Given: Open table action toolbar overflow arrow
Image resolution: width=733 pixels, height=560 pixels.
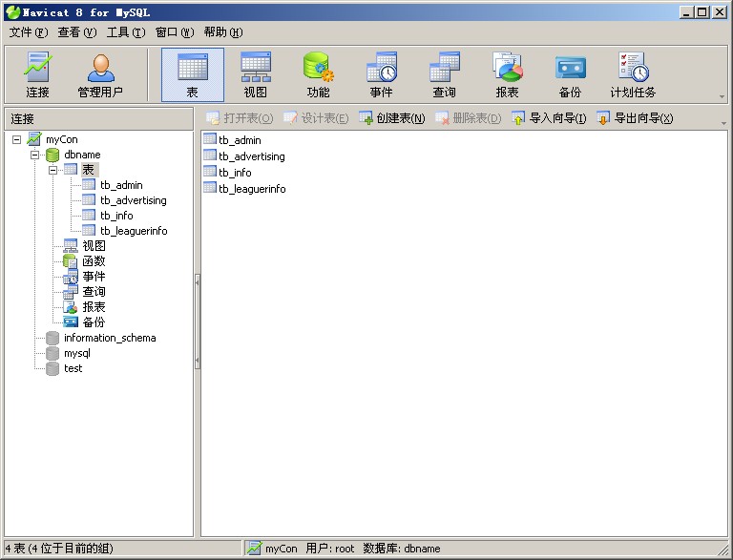Looking at the screenshot, I should tap(724, 123).
